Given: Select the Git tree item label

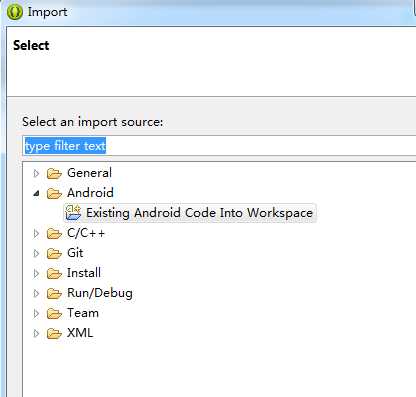Looking at the screenshot, I should pos(75,253).
